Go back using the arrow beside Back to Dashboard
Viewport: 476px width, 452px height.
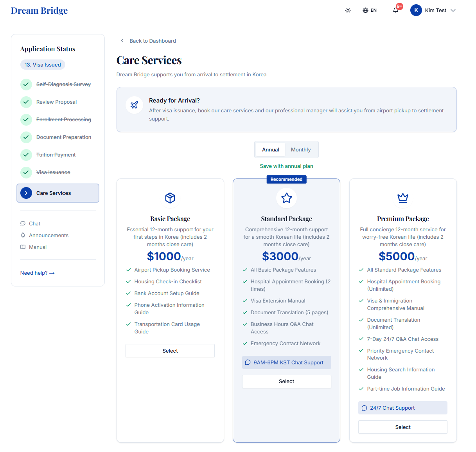click(122, 41)
